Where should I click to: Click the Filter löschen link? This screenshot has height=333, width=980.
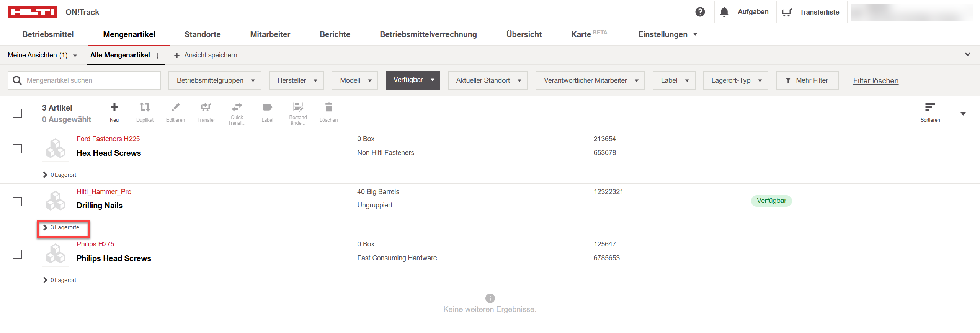click(875, 81)
